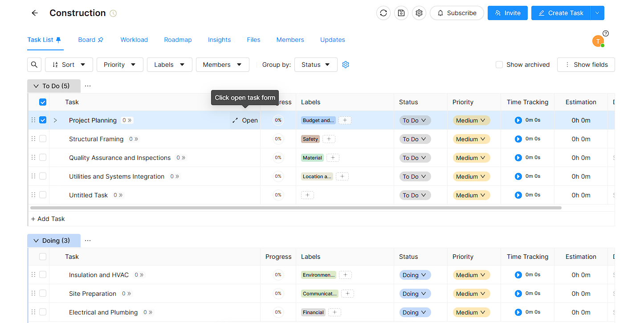The height and width of the screenshot is (323, 644).
Task: Uncheck the Project Planning task checkbox
Action: (43, 120)
